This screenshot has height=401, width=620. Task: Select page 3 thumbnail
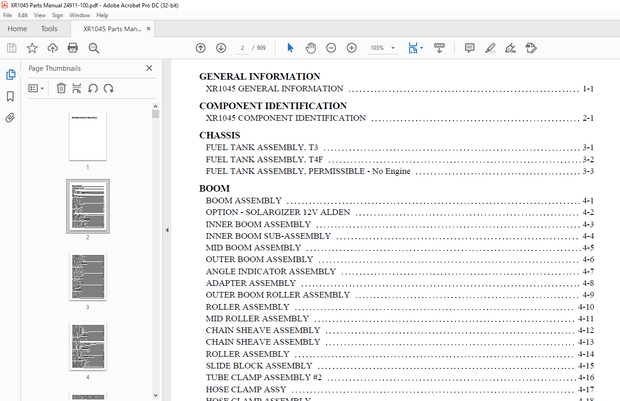(88, 276)
